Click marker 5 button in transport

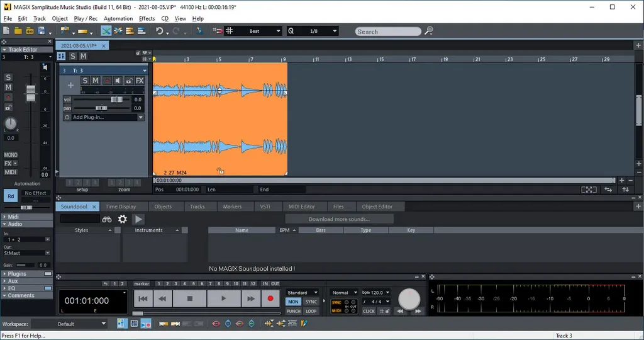[x=193, y=284]
